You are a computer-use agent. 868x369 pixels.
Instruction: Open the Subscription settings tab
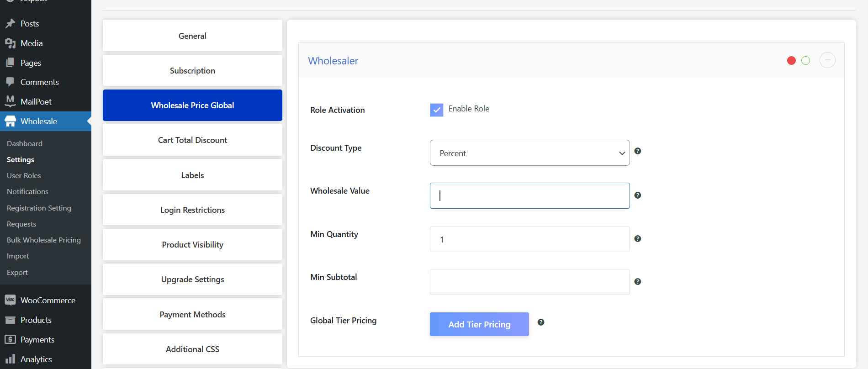click(192, 70)
